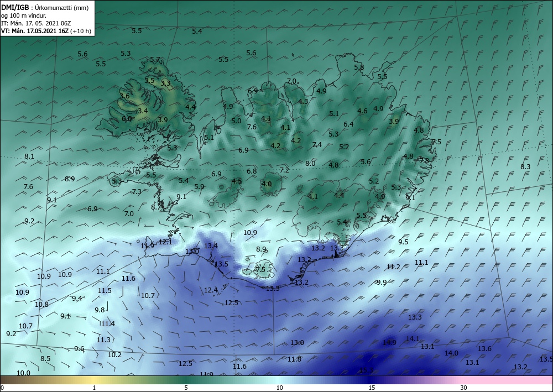Select the 3.3 map value
The width and height of the screenshot is (553, 392).
point(165,83)
